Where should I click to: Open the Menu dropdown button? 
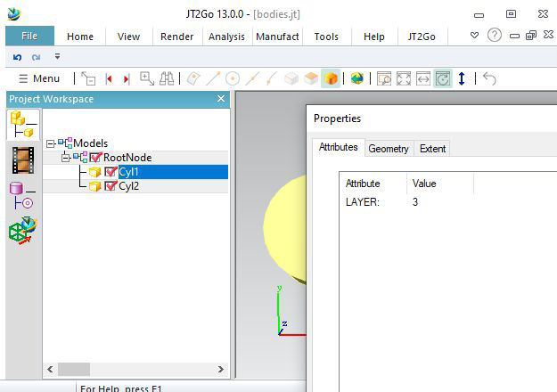coord(39,78)
